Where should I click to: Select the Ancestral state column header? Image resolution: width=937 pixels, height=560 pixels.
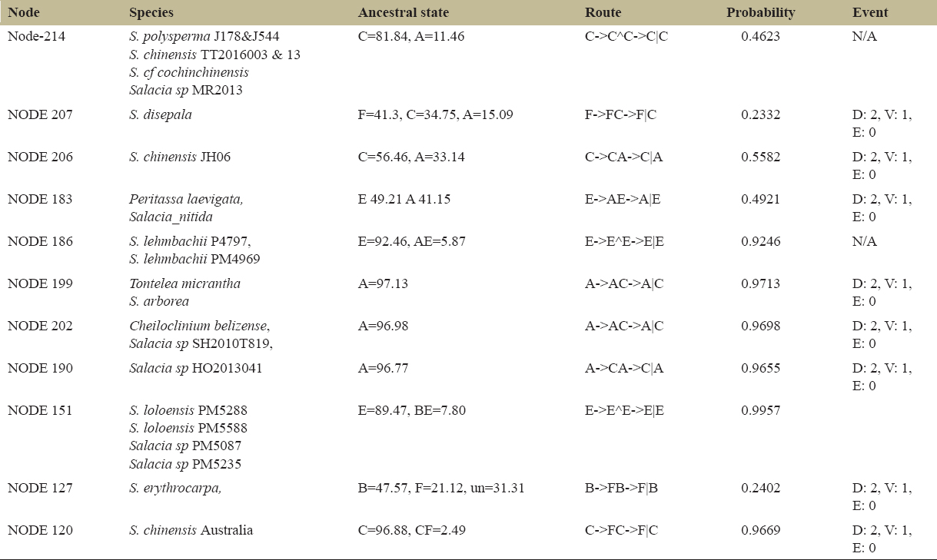coord(404,13)
